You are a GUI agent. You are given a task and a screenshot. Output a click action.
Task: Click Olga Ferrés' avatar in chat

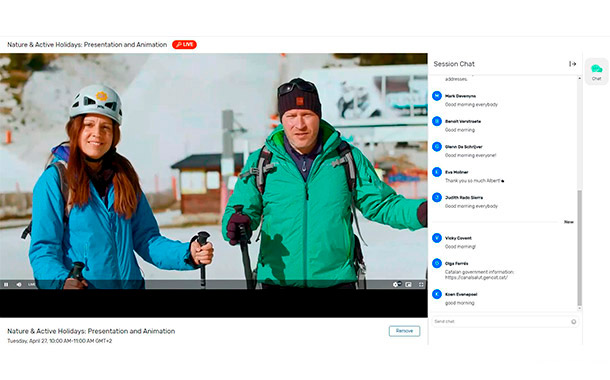click(437, 263)
